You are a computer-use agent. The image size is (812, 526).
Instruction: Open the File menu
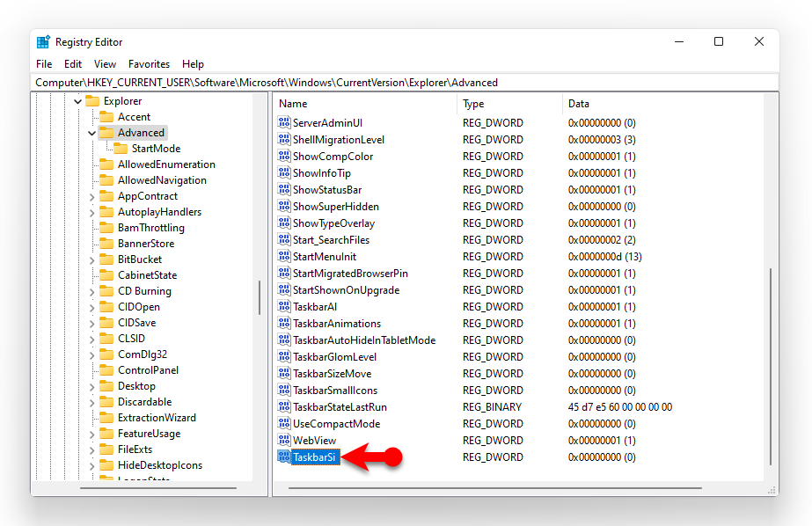point(44,64)
